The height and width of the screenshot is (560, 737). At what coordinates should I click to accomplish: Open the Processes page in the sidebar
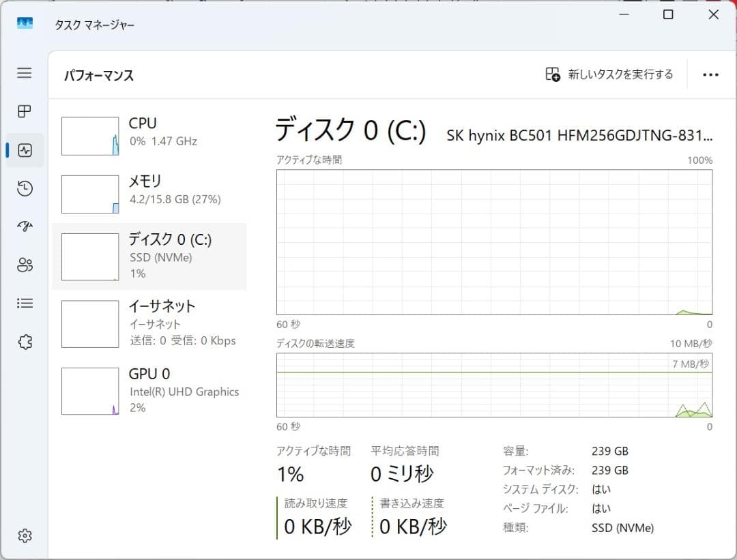point(25,112)
